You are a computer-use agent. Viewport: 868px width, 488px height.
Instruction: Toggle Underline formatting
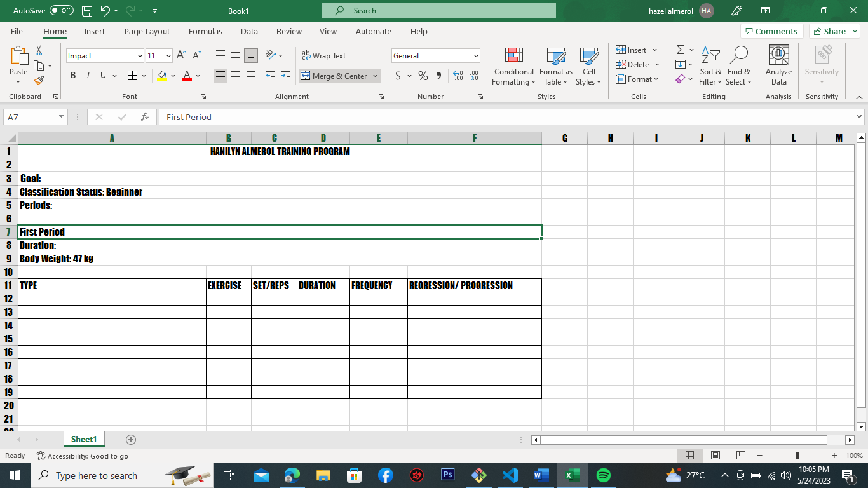(103, 76)
